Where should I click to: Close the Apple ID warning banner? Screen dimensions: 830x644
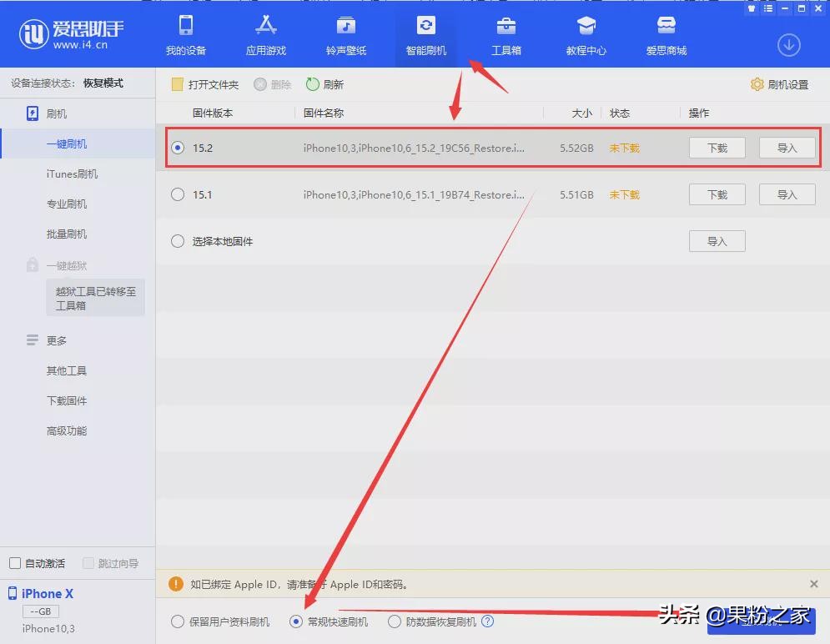[x=813, y=584]
